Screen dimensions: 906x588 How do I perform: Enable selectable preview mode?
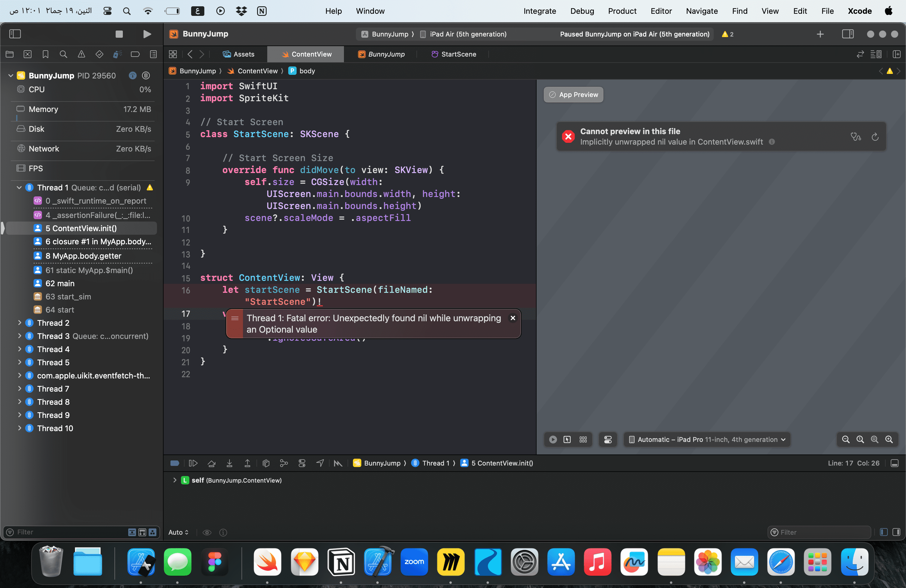click(x=567, y=439)
